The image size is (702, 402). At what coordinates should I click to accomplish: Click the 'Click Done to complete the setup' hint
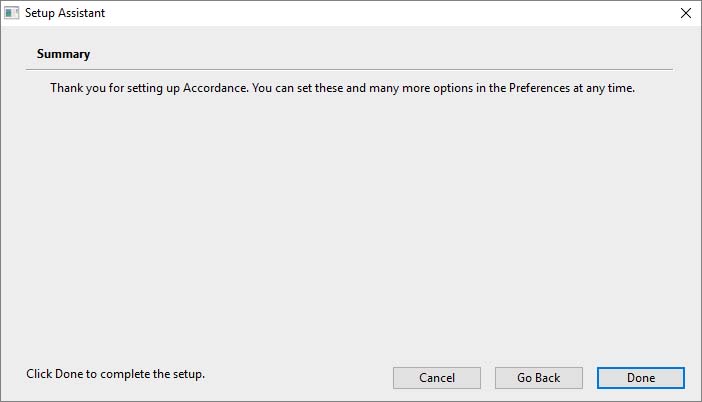pos(116,374)
